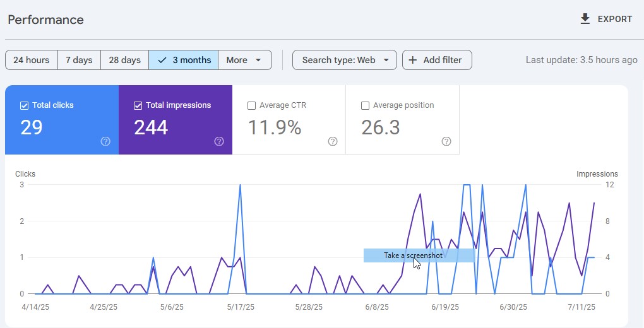644x328 pixels.
Task: Expand the More date range dropdown
Action: pos(245,60)
